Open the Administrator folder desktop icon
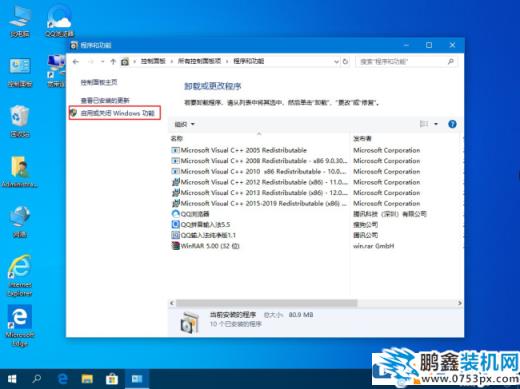Image resolution: width=520 pixels, height=389 pixels. tap(20, 172)
